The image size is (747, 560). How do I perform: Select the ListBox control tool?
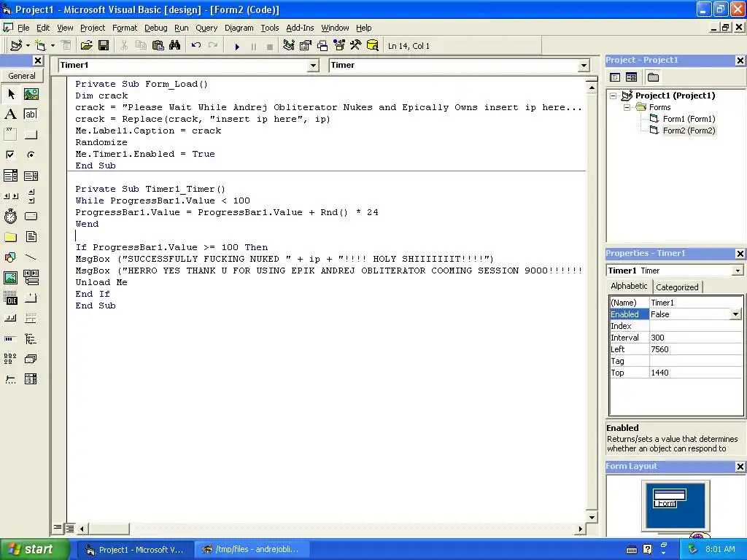[31, 176]
